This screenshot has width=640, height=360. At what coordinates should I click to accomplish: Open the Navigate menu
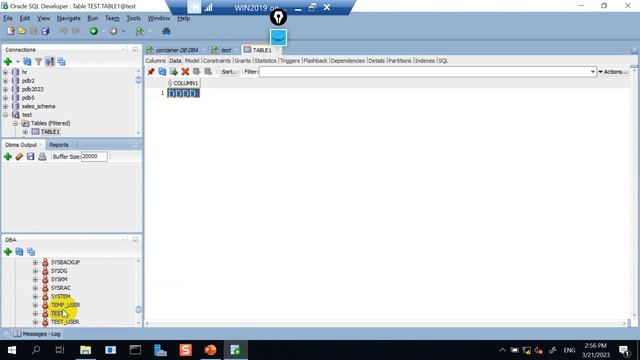click(68, 18)
